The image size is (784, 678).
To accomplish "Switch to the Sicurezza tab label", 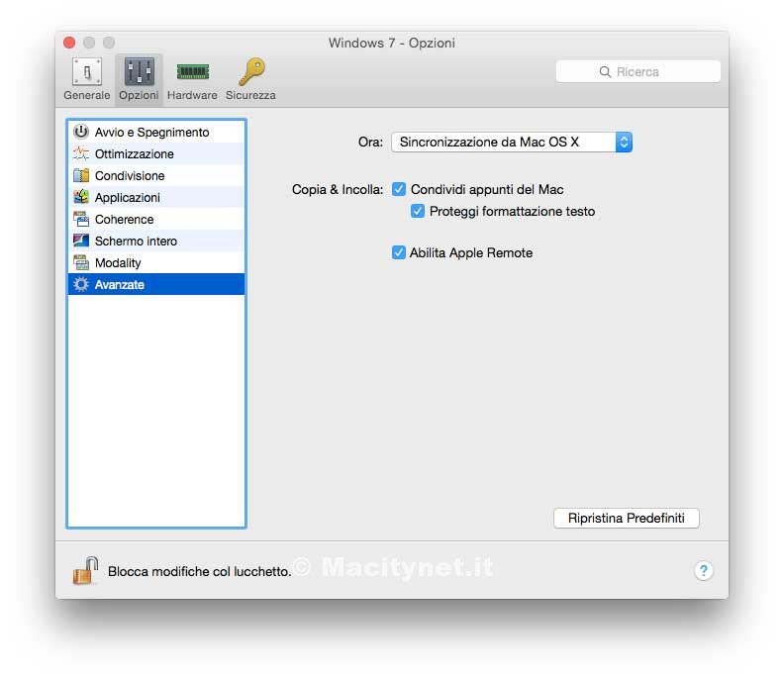I will click(250, 95).
